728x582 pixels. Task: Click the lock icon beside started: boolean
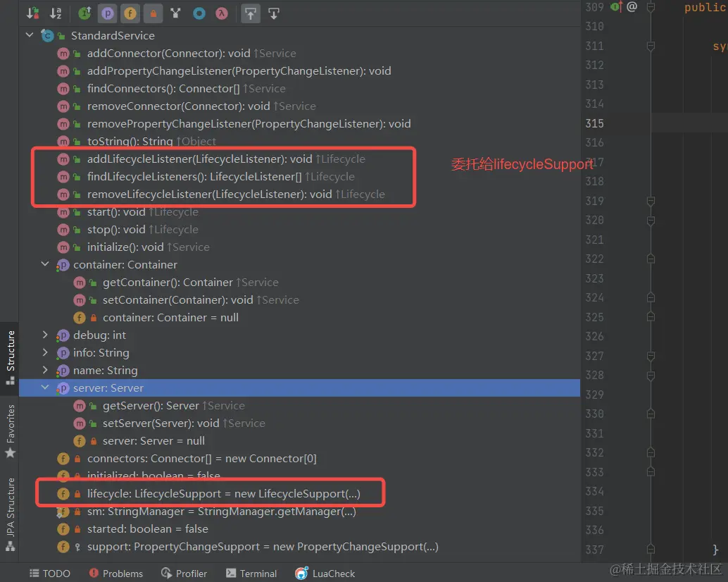(77, 529)
